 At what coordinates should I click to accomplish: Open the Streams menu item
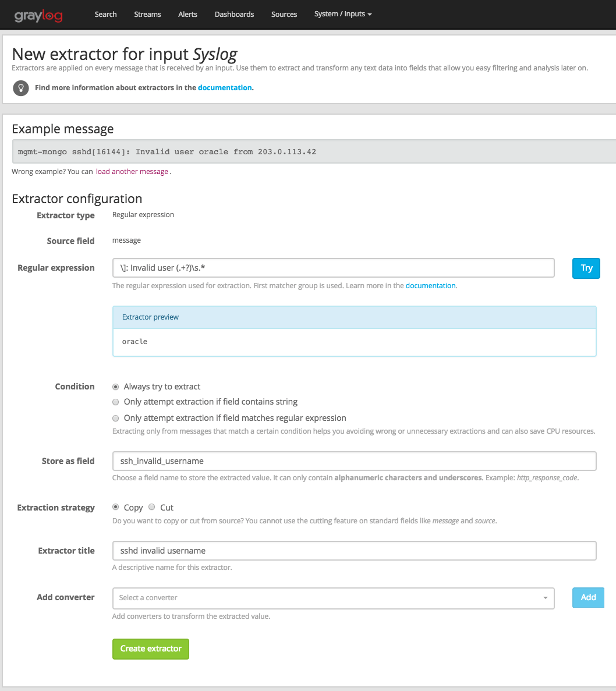pyautogui.click(x=147, y=14)
